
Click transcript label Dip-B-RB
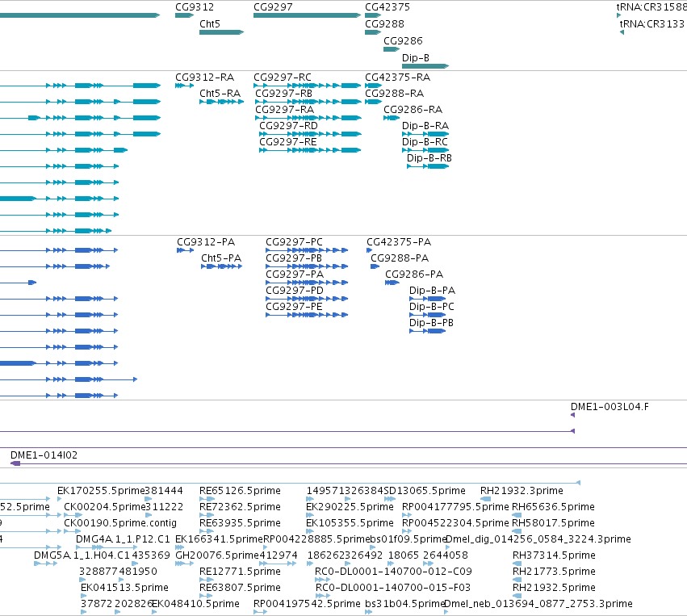(x=429, y=158)
